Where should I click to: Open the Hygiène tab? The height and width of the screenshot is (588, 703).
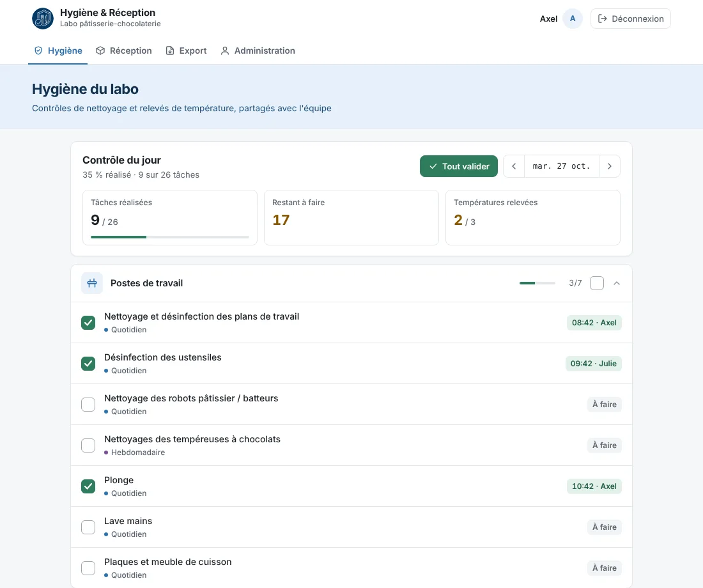(58, 50)
